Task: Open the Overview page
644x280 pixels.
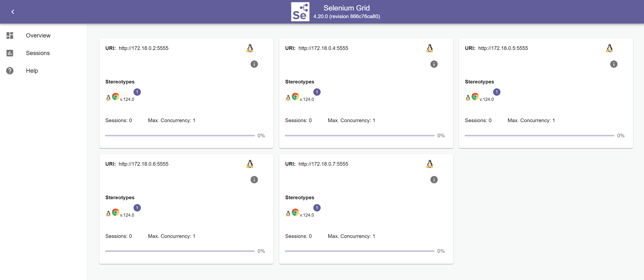Action: pyautogui.click(x=38, y=35)
